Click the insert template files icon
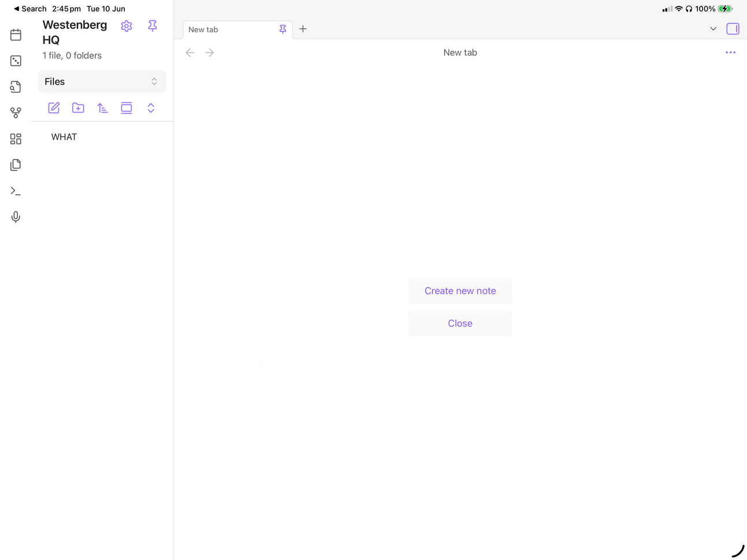The width and height of the screenshot is (747, 560). (16, 165)
